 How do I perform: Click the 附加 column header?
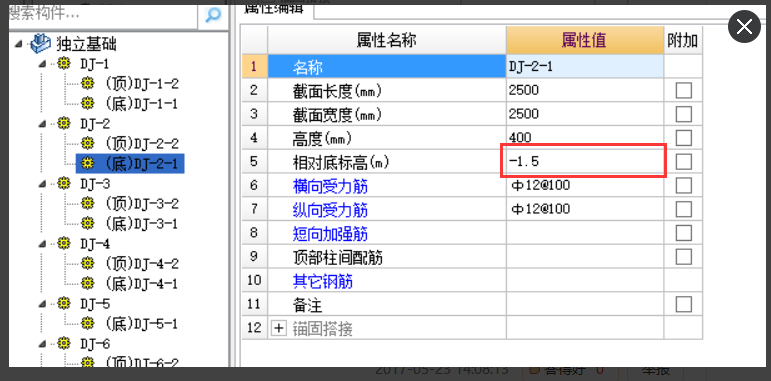click(x=682, y=40)
